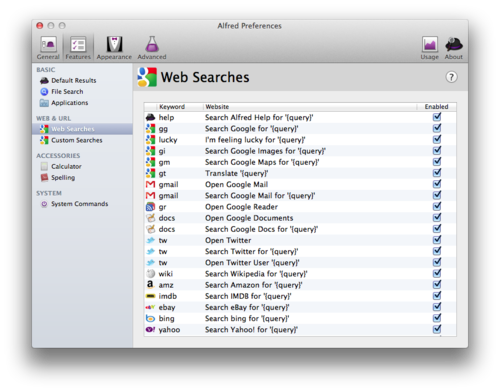
Task: Click the eBay icon beside ebay
Action: click(150, 307)
